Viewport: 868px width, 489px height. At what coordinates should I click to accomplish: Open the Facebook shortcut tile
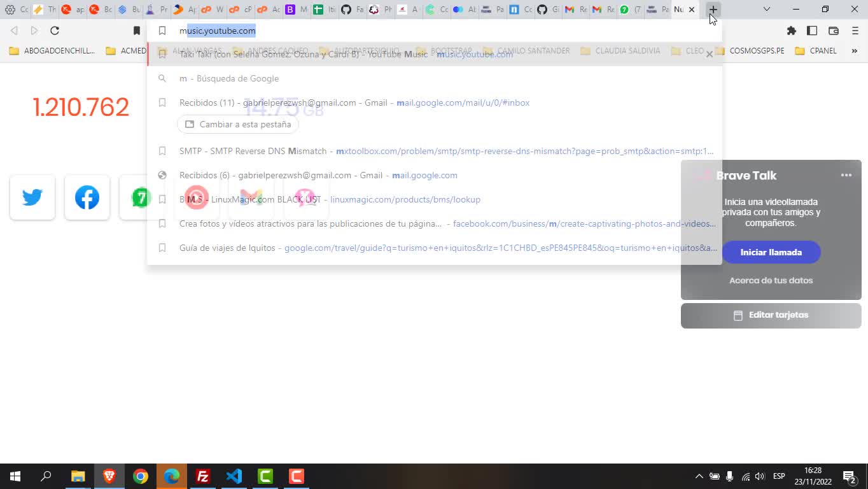click(87, 197)
